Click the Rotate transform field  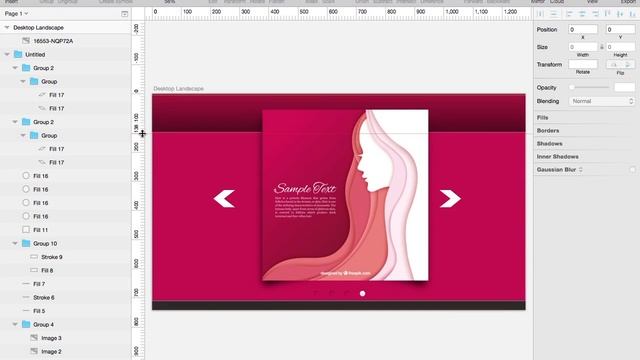(583, 64)
